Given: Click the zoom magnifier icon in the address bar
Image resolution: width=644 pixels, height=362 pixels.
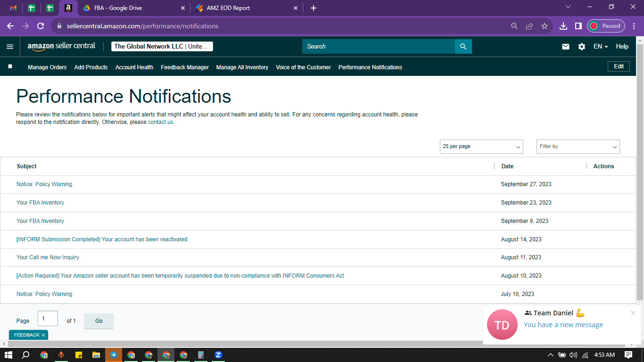Looking at the screenshot, I should tap(514, 26).
